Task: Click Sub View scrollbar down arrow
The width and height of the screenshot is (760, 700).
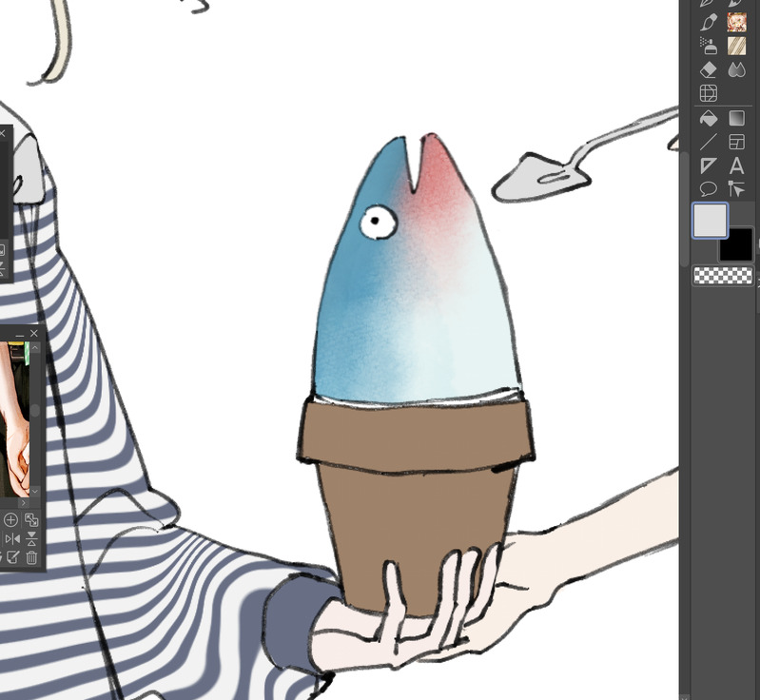Action: point(35,492)
